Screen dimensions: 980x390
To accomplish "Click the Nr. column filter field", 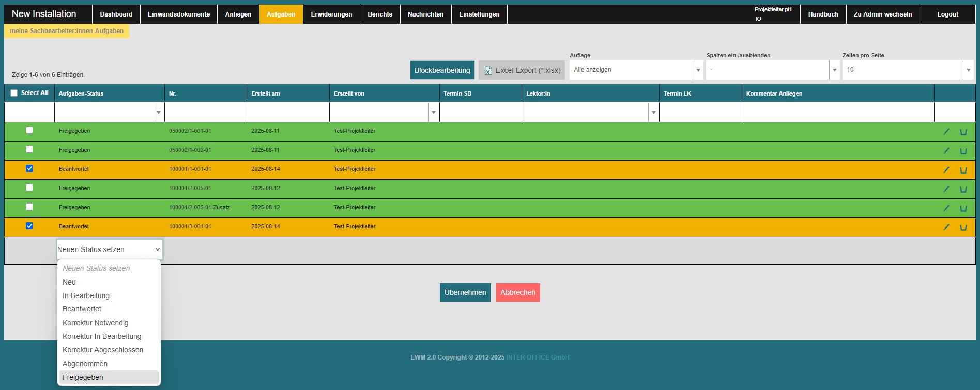I will 205,112.
